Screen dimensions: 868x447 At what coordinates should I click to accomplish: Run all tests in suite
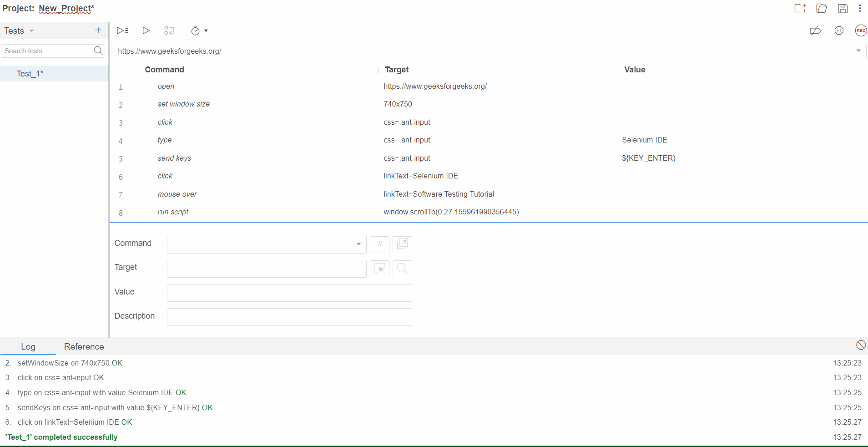pos(122,30)
